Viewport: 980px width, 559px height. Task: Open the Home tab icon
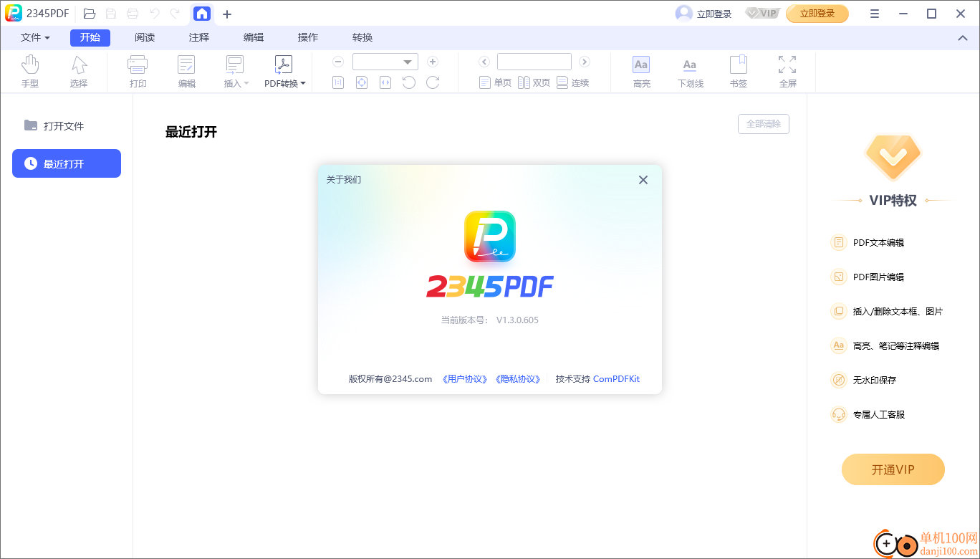202,14
